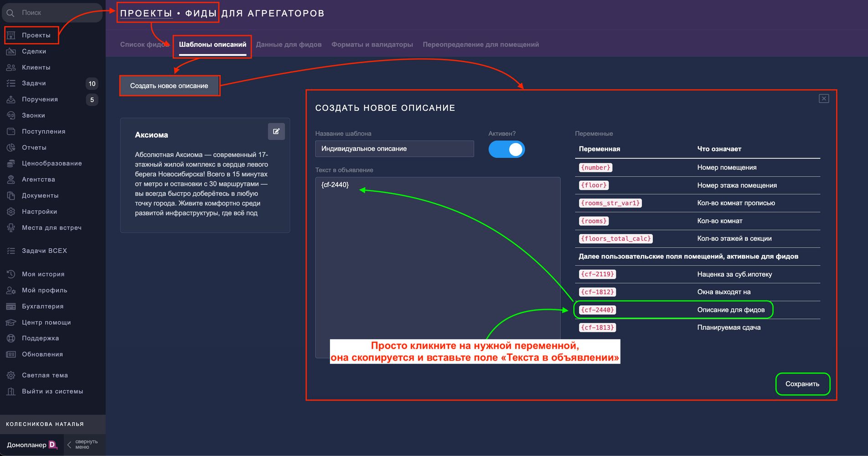This screenshot has height=456, width=868.
Task: Copy the {cf-2119} variable
Action: point(597,274)
